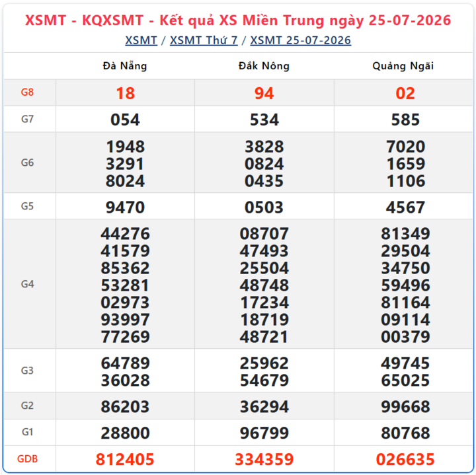The height and width of the screenshot is (475, 476).
Task: Select jackpot number 334359
Action: click(264, 460)
